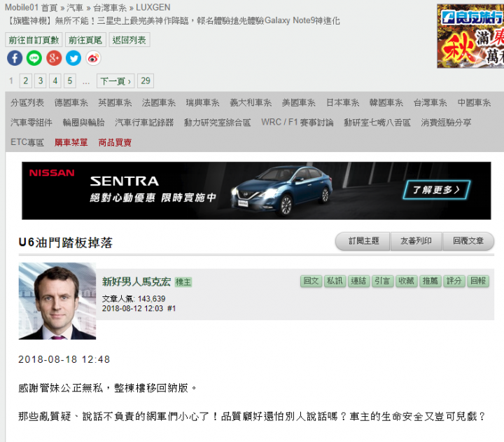Share the thread via Facebook icon
Viewport: 504px width, 442px height.
15,58
